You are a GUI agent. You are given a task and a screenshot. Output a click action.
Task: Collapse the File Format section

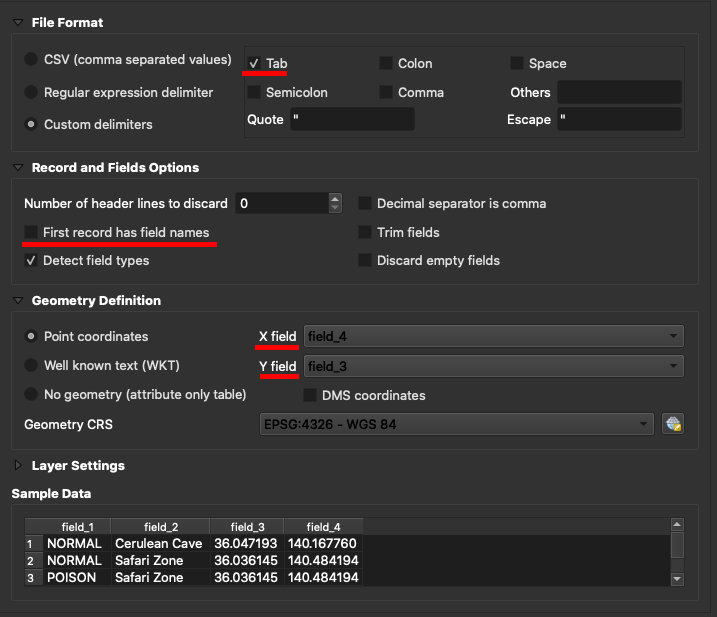point(18,22)
